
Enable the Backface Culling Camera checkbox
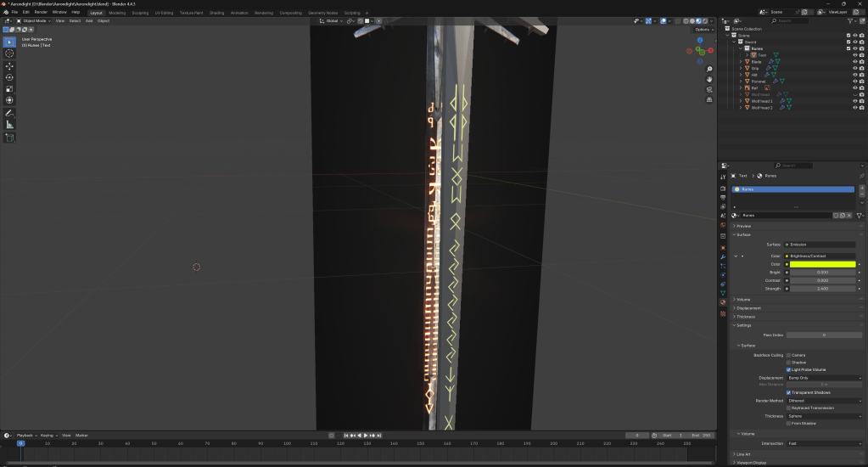coord(789,355)
